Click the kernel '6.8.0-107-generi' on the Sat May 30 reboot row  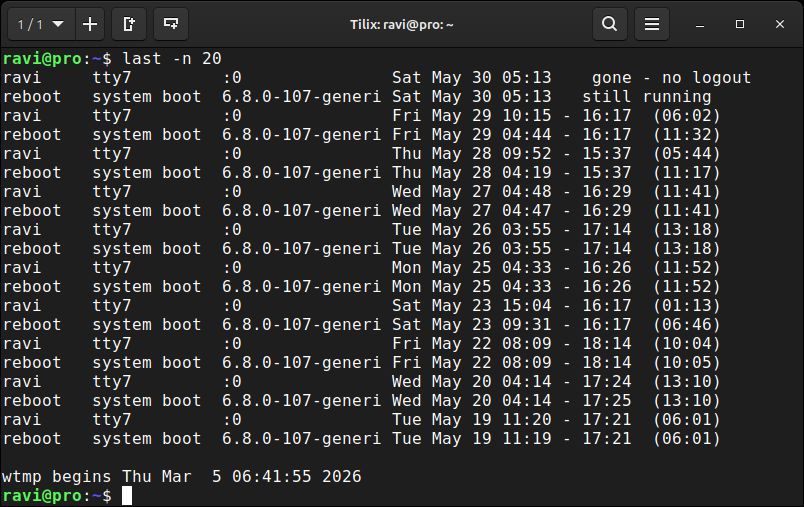pyautogui.click(x=302, y=96)
